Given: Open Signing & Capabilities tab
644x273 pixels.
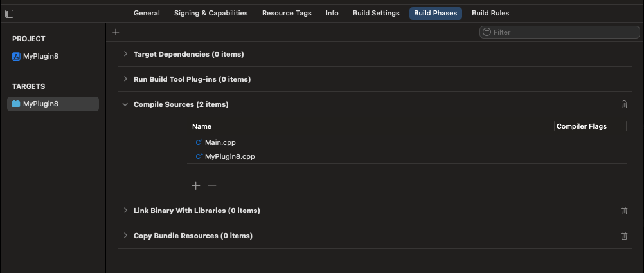Looking at the screenshot, I should tap(211, 13).
